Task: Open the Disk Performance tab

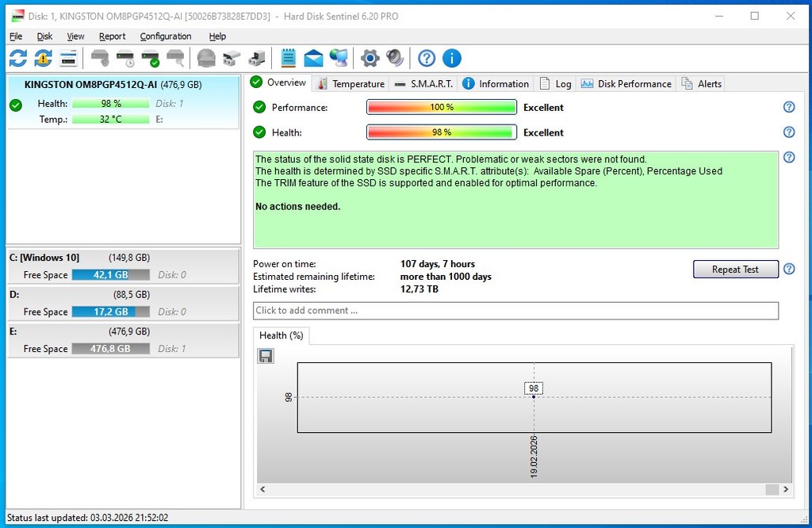Action: click(x=626, y=84)
